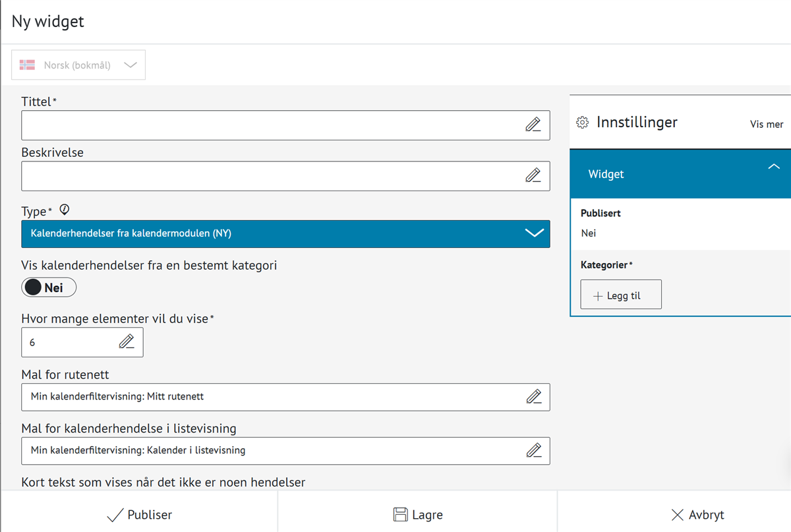Click Vis mer in settings panel
The height and width of the screenshot is (532, 791).
tap(766, 124)
